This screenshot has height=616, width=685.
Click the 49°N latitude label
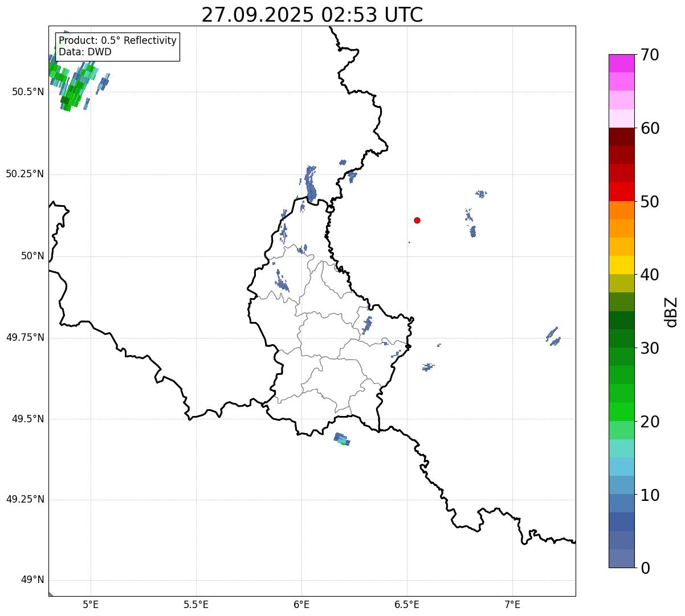point(32,580)
